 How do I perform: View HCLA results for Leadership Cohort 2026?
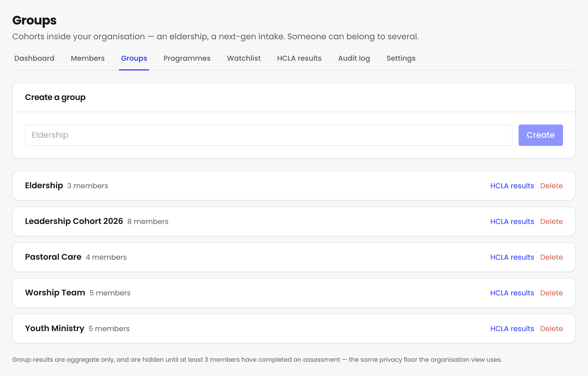(512, 221)
